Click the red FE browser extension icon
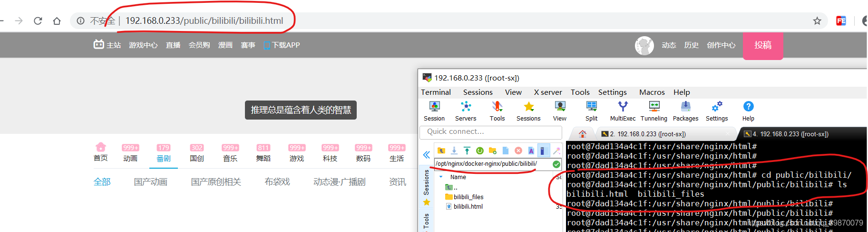 point(841,20)
